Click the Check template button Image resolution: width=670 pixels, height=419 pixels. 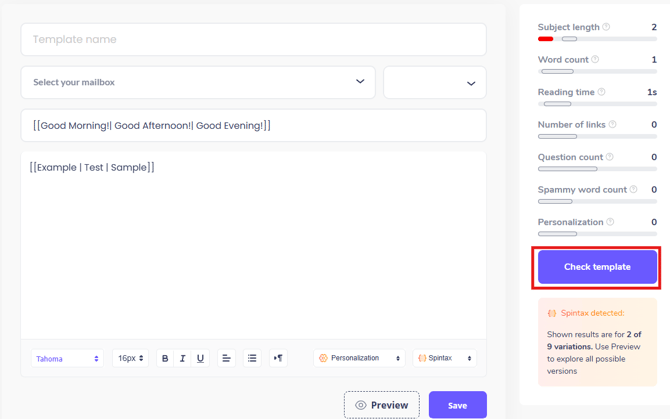point(597,267)
